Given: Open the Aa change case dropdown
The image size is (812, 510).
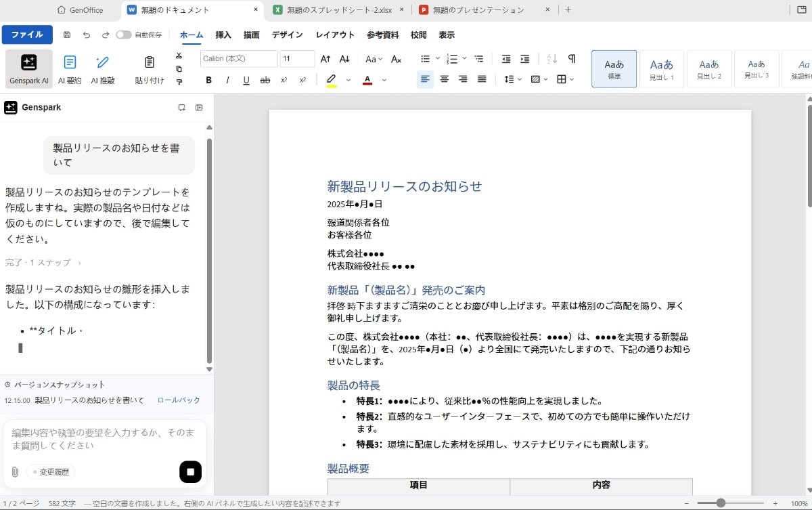Looking at the screenshot, I should 374,59.
